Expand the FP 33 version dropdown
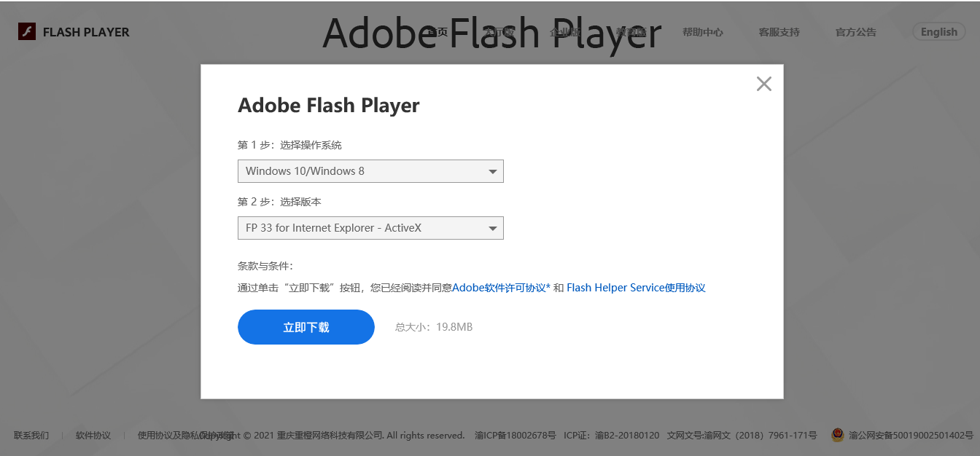980x456 pixels. pyautogui.click(x=370, y=228)
